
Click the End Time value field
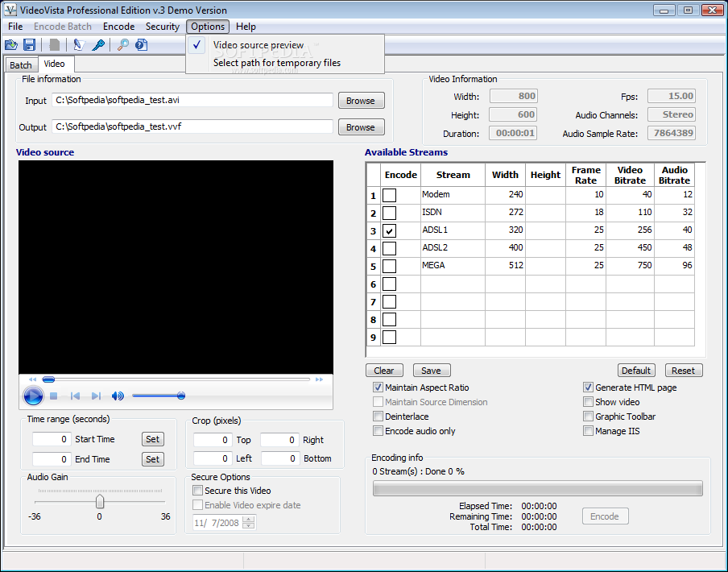coord(52,459)
